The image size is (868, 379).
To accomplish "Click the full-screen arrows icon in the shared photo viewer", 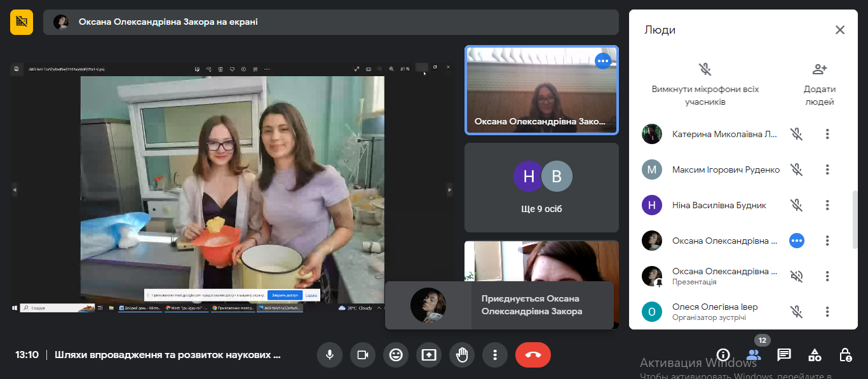I will click(x=356, y=69).
